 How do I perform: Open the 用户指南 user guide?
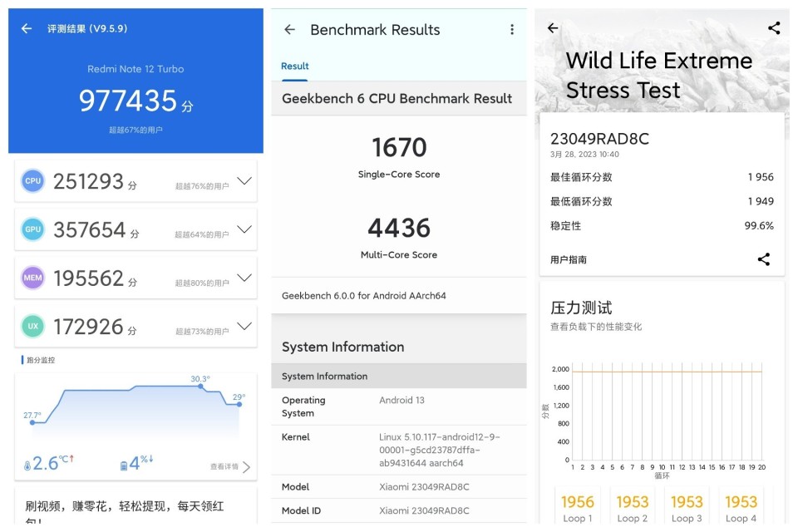click(x=569, y=259)
